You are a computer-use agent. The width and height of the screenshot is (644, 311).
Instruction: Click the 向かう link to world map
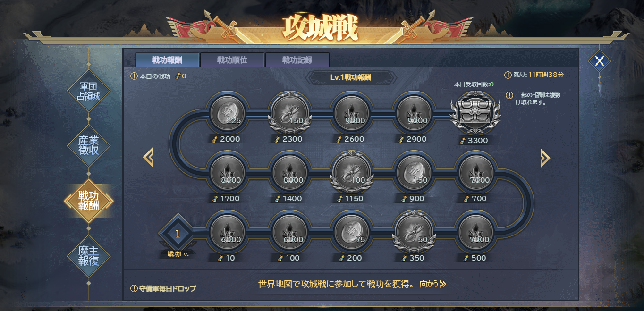pos(432,284)
